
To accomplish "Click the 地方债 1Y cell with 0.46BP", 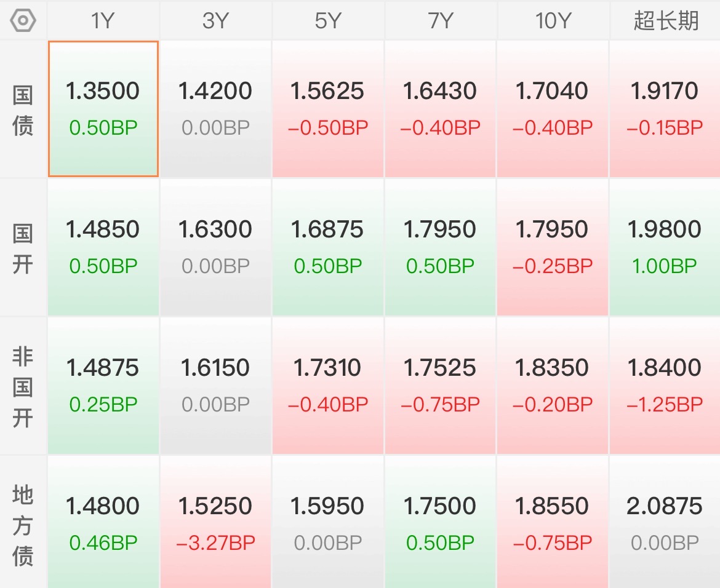I will pyautogui.click(x=103, y=522).
